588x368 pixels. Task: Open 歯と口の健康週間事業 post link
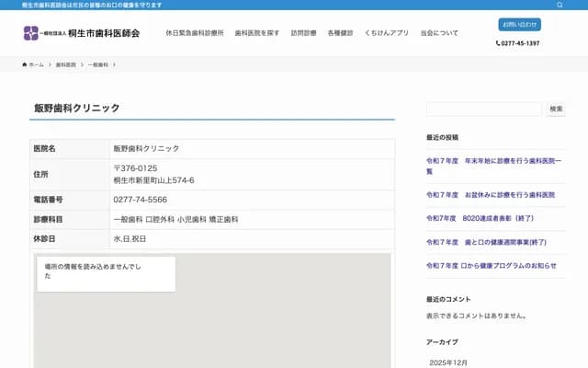[486, 242]
